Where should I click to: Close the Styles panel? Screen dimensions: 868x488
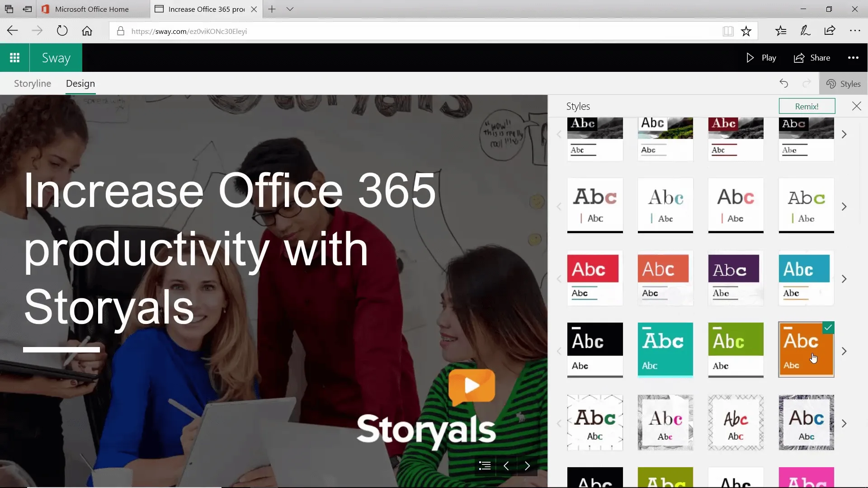(856, 106)
